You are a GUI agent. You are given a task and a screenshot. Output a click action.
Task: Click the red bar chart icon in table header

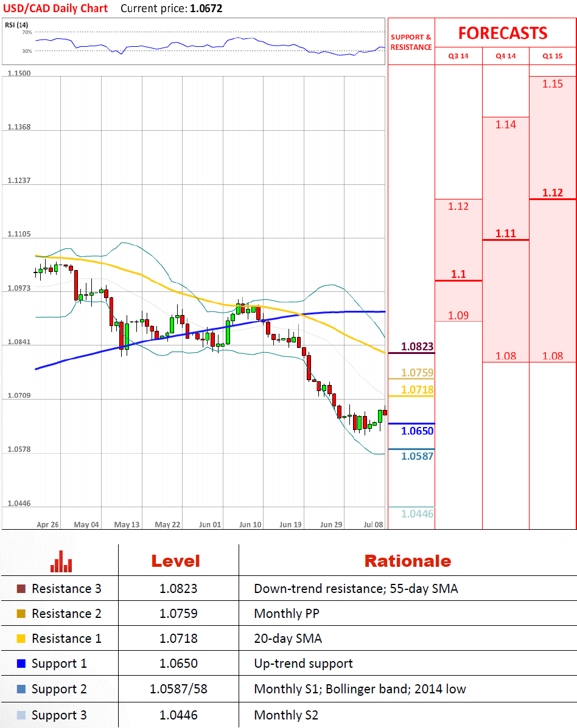[x=61, y=561]
